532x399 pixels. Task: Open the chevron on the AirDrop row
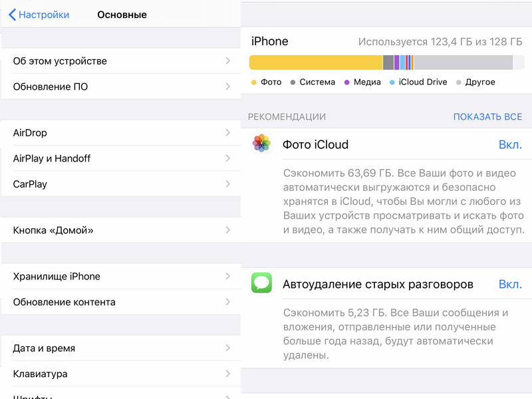tap(228, 132)
